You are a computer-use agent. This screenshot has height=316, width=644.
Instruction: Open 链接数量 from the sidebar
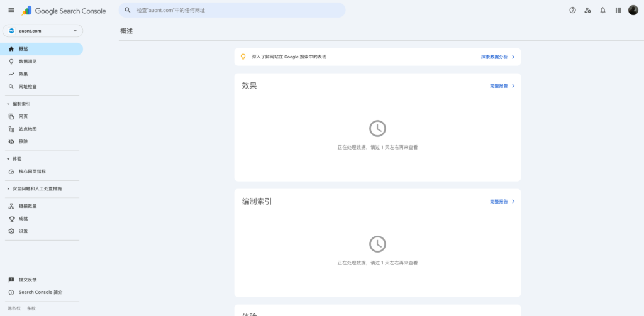tap(42, 206)
